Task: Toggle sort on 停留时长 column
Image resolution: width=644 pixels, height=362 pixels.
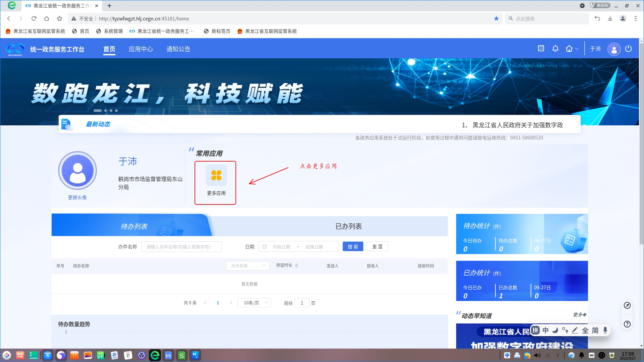Action: pos(297,265)
